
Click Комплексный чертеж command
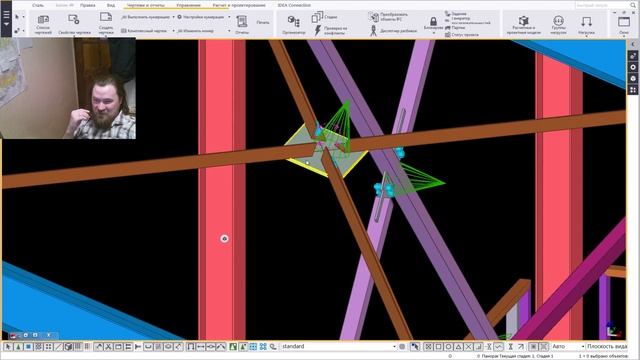click(x=144, y=31)
